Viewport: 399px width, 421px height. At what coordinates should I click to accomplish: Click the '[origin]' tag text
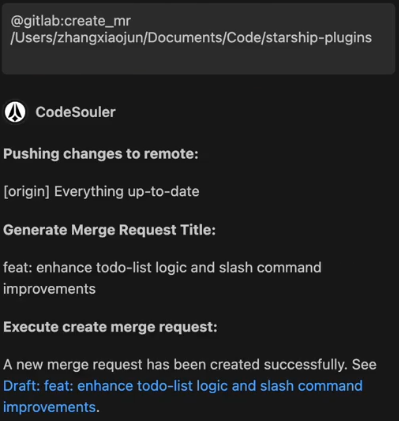tap(26, 192)
